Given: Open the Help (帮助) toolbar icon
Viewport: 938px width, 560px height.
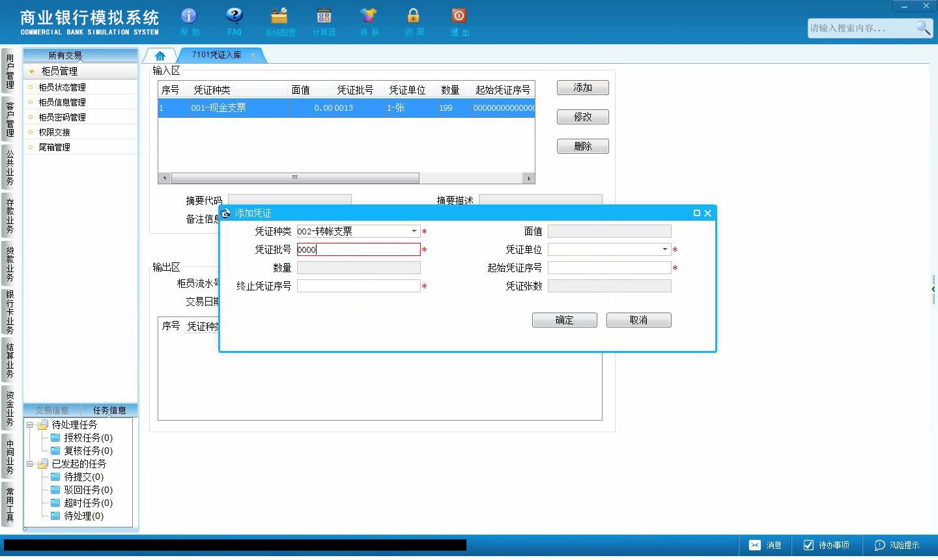Looking at the screenshot, I should (189, 21).
